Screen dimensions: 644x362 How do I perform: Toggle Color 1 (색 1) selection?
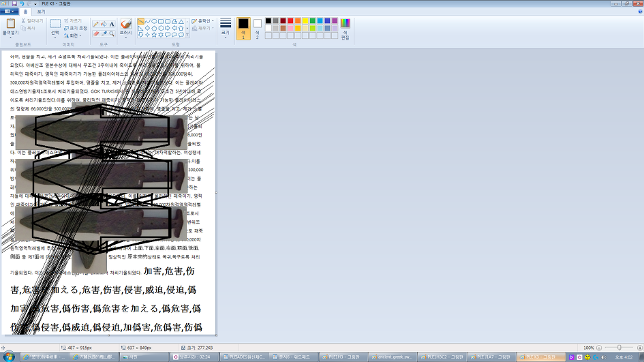pyautogui.click(x=243, y=27)
